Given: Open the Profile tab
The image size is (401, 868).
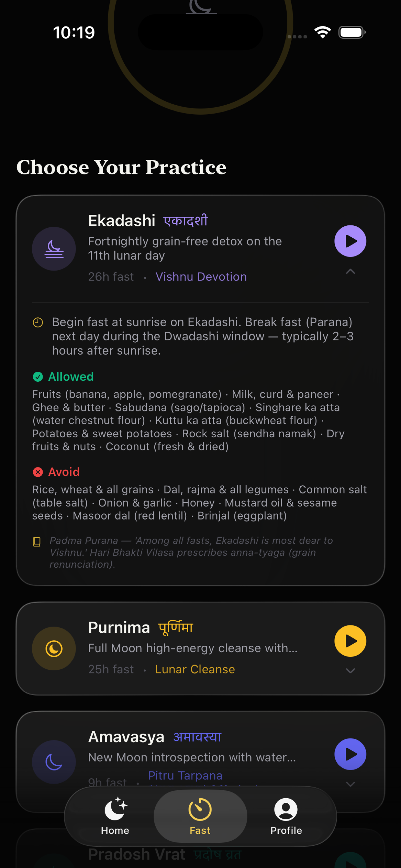Looking at the screenshot, I should click(x=286, y=816).
